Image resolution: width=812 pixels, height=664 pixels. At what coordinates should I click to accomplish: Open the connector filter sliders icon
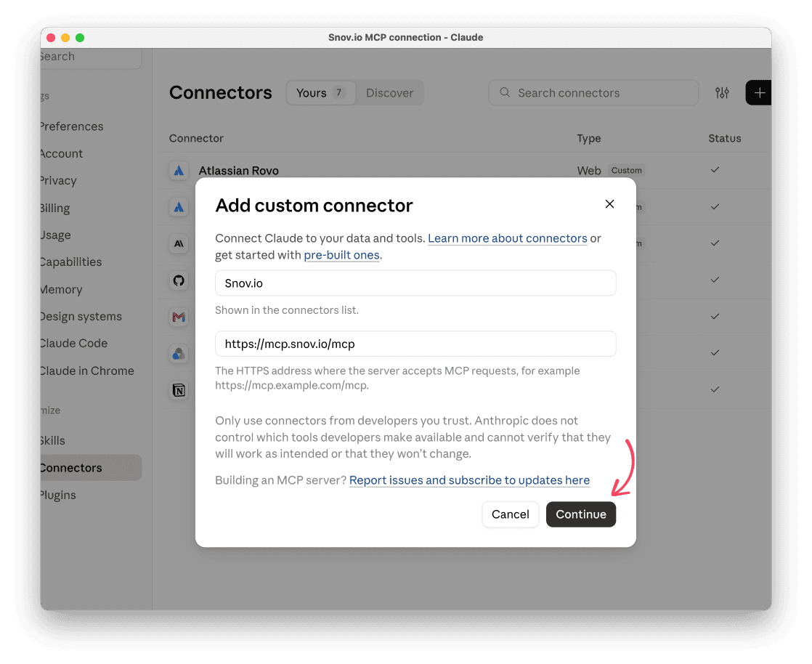pos(722,93)
